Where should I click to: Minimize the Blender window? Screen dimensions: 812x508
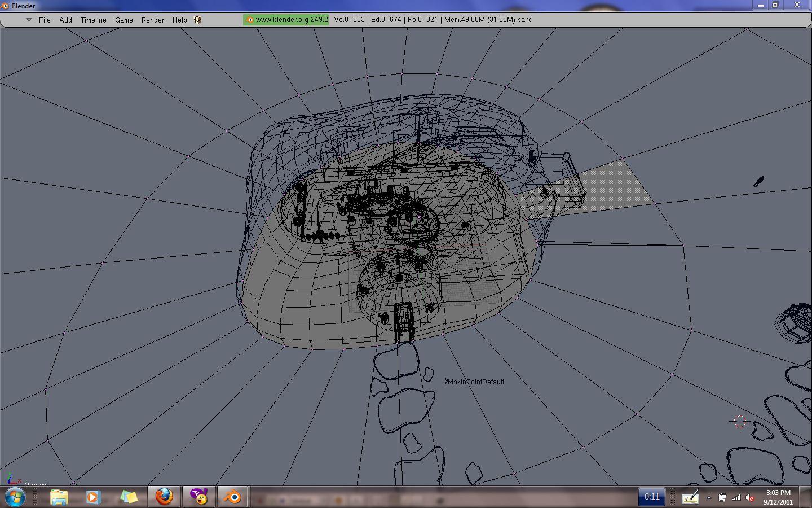tap(761, 5)
